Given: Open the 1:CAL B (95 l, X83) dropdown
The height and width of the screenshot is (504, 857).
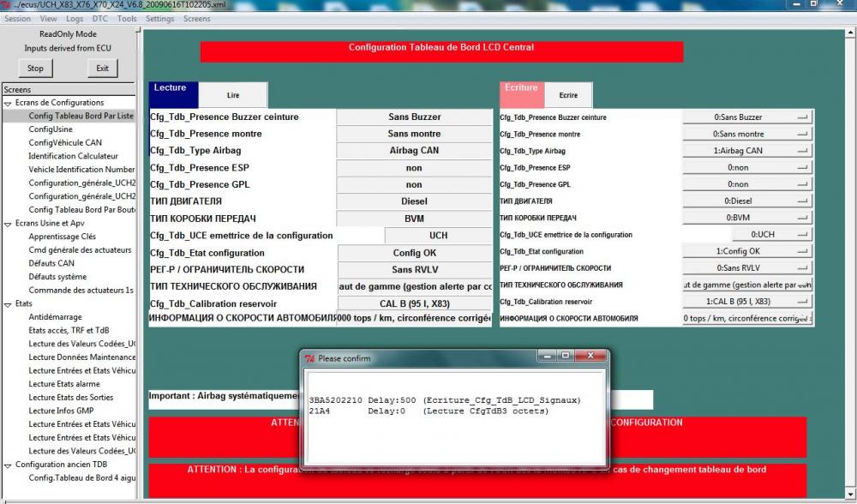Looking at the screenshot, I should coord(747,301).
